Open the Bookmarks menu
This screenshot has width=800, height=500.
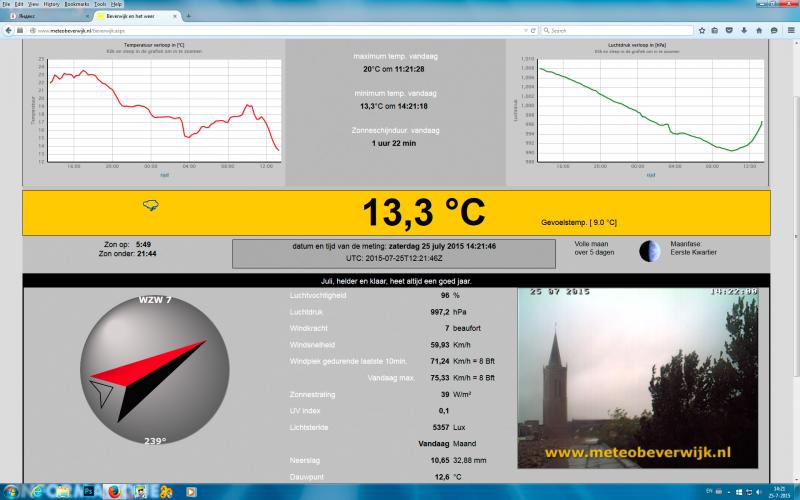77,4
